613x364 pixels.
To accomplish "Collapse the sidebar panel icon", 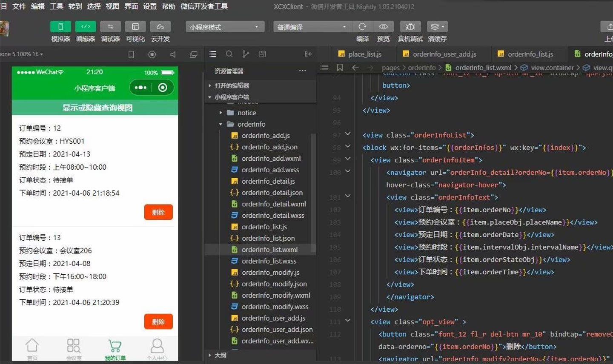I will tap(308, 54).
